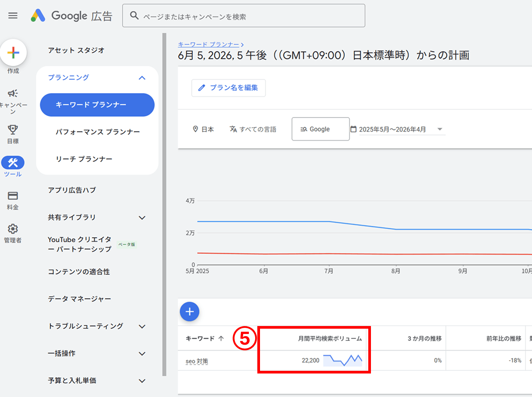Open the Google search network selector
Image resolution: width=532 pixels, height=397 pixels.
[x=321, y=129]
